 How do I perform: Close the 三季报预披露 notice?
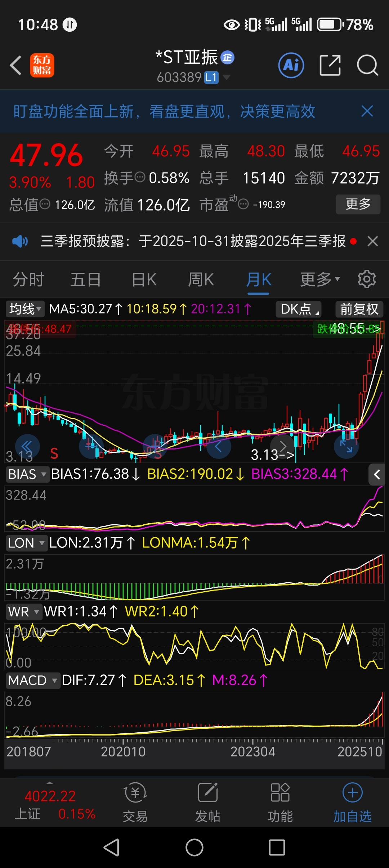coord(373,241)
